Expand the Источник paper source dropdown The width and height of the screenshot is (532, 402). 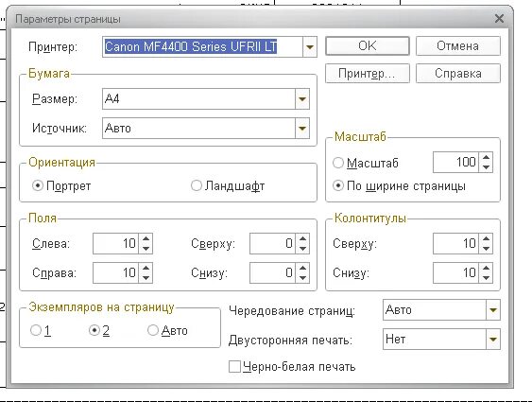click(x=302, y=129)
